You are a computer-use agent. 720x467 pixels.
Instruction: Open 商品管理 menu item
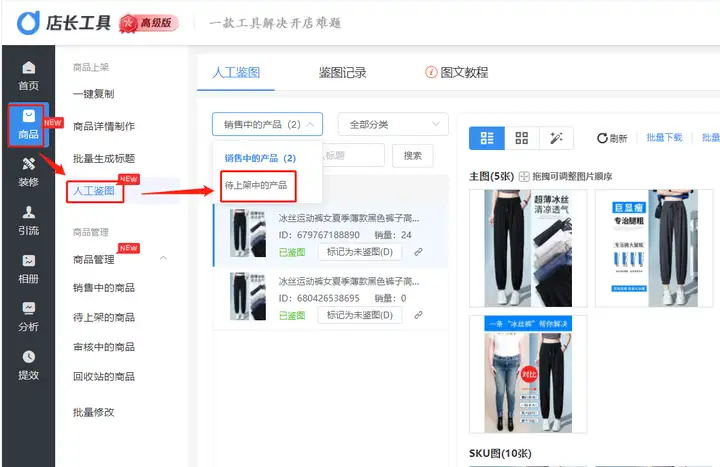point(94,259)
